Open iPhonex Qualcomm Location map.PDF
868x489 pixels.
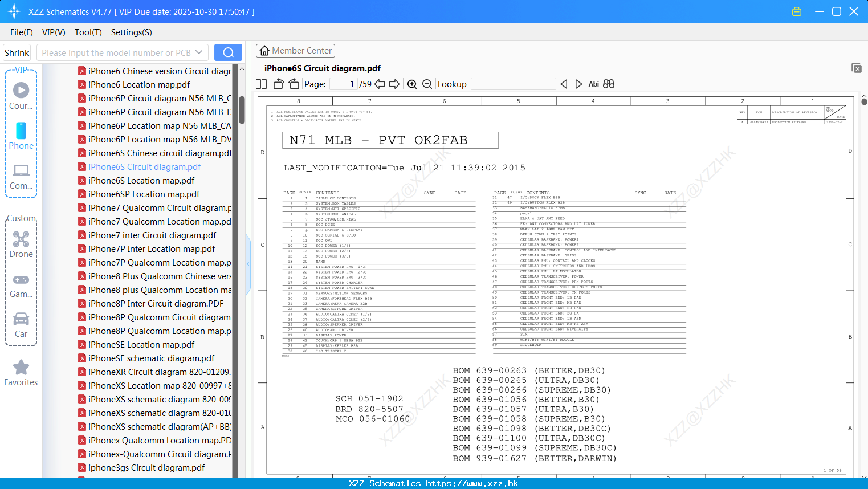pyautogui.click(x=154, y=441)
